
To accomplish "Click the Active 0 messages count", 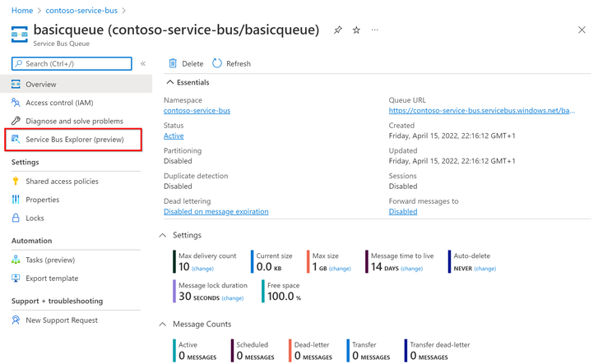I will (x=197, y=356).
